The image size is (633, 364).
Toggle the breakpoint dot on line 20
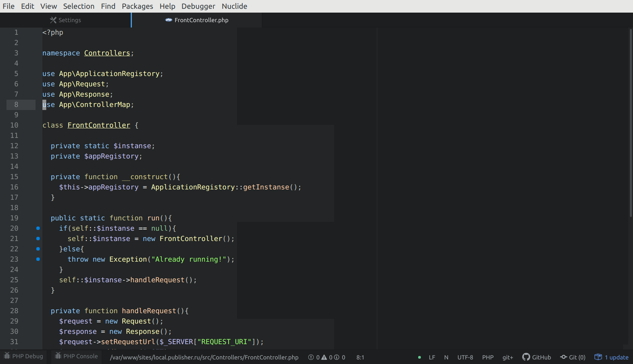click(x=38, y=228)
